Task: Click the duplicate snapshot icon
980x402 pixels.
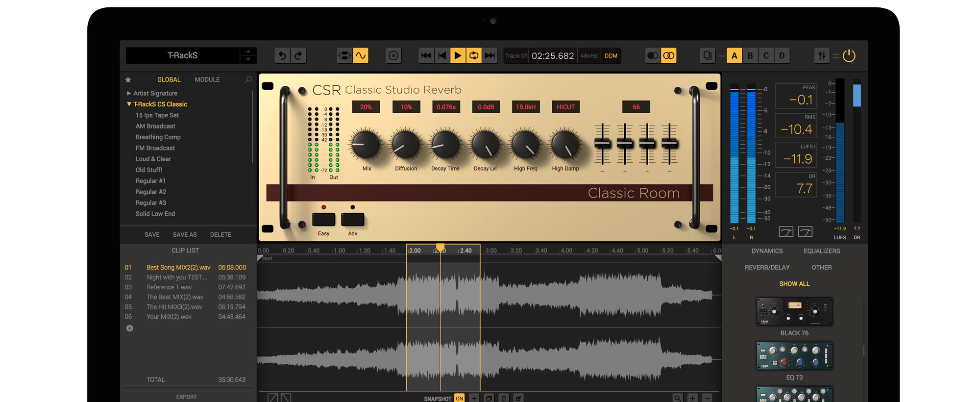Action: pos(489,399)
